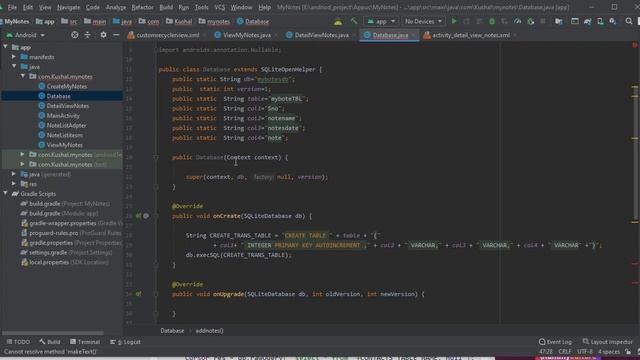640x360 pixels.
Task: Select NoteListAdpter in project tree
Action: pos(66,126)
